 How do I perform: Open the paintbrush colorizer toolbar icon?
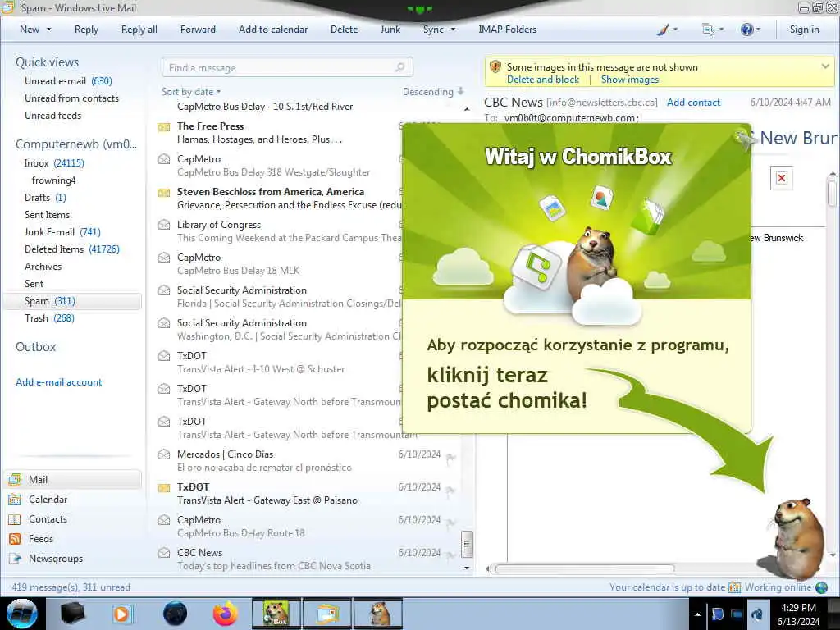(663, 30)
